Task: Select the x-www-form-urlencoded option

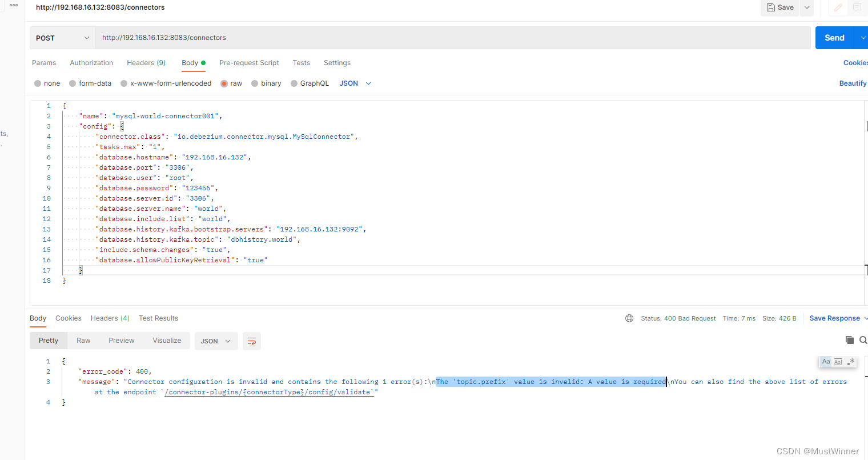Action: coord(166,83)
